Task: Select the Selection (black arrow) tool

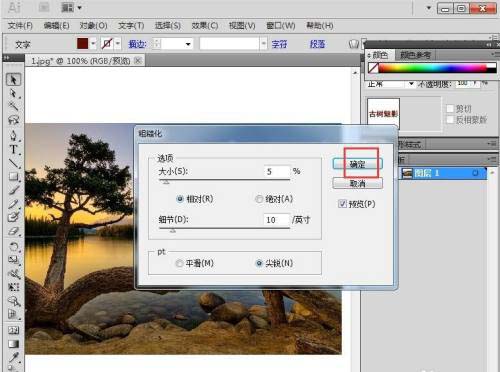Action: [x=13, y=80]
